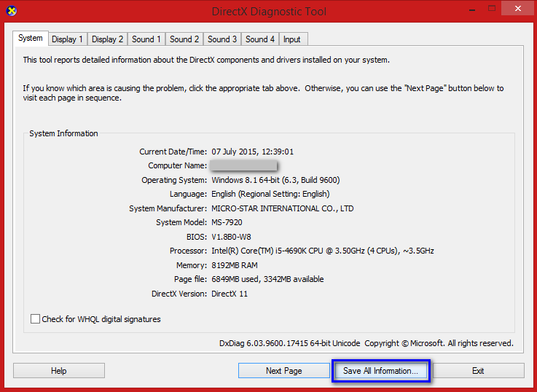
Task: Switch to the Sound 4 tab
Action: pos(260,39)
